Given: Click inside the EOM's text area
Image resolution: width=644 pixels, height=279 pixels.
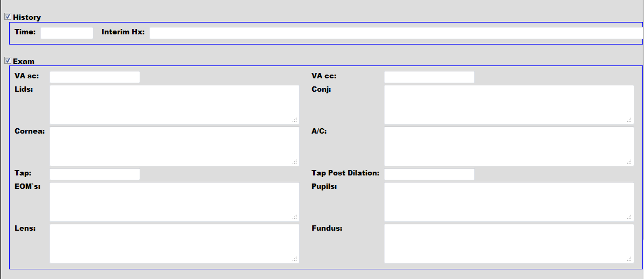Looking at the screenshot, I should [x=174, y=201].
